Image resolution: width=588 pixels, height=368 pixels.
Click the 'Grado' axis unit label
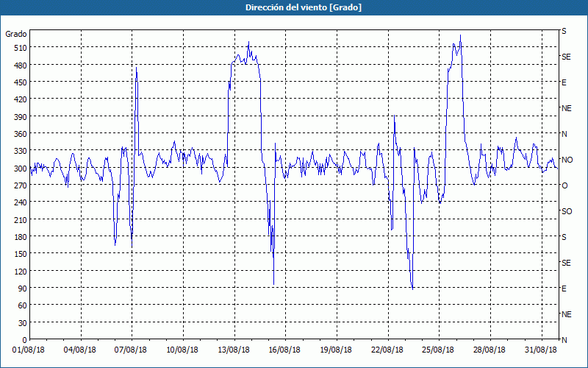click(x=15, y=34)
